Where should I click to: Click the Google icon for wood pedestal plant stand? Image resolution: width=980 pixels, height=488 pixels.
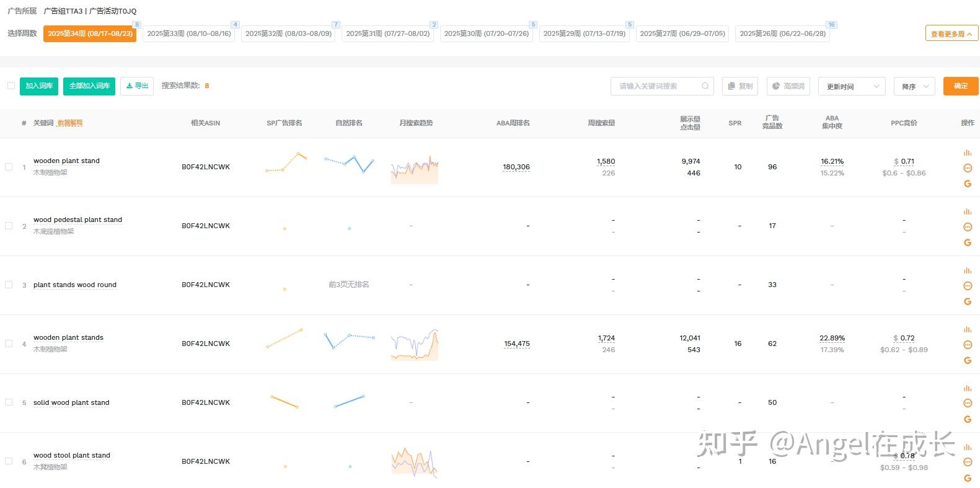pyautogui.click(x=967, y=242)
